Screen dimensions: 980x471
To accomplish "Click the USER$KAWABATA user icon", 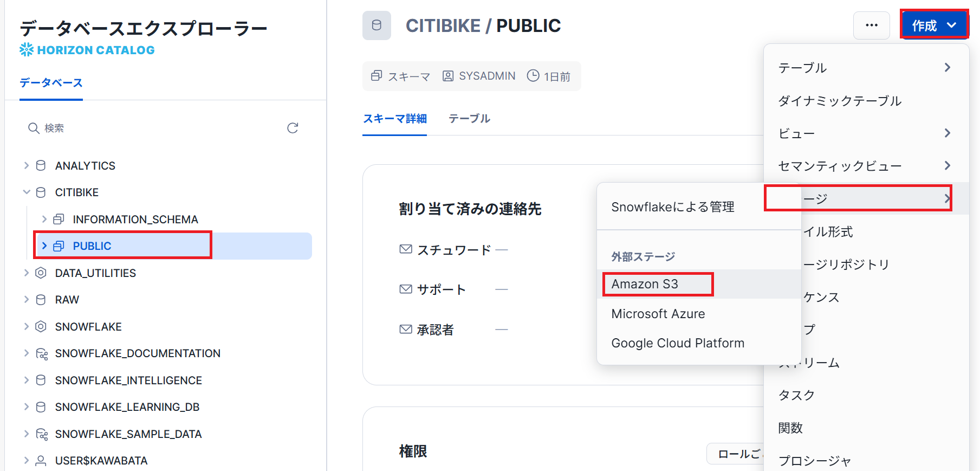I will point(41,461).
